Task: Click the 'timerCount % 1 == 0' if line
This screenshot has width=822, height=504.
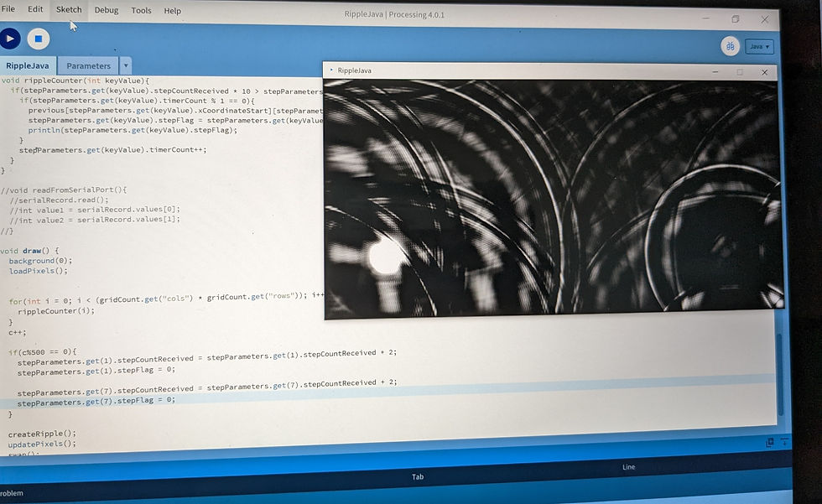Action: click(137, 101)
